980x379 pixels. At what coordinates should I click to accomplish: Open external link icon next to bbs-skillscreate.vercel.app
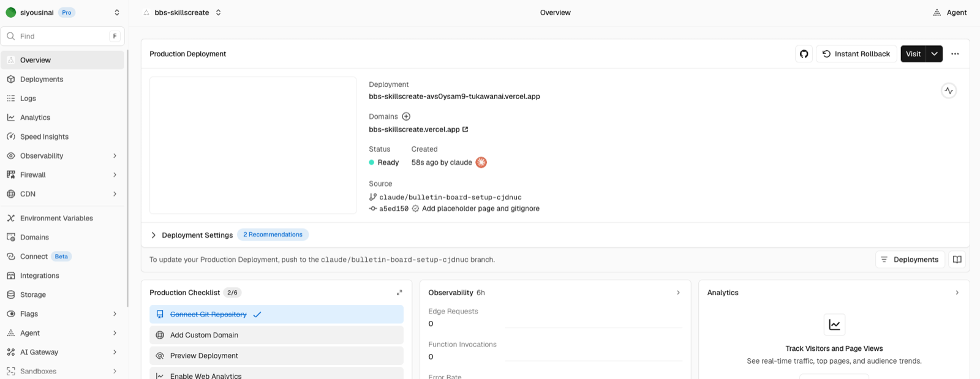[x=465, y=129]
